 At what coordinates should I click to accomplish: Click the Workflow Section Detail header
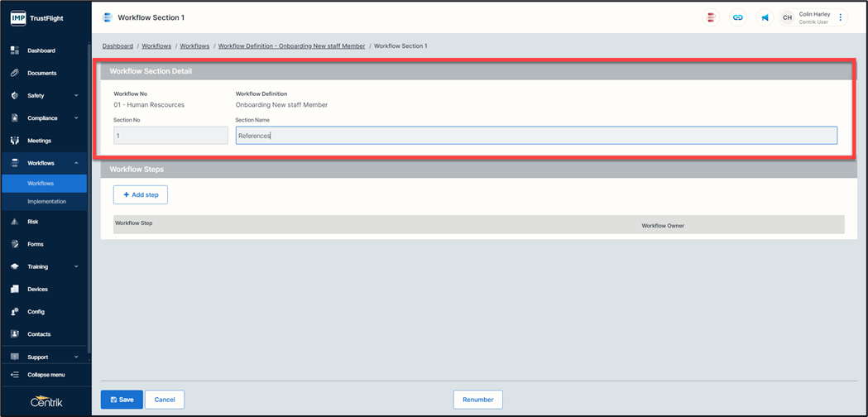click(479, 71)
